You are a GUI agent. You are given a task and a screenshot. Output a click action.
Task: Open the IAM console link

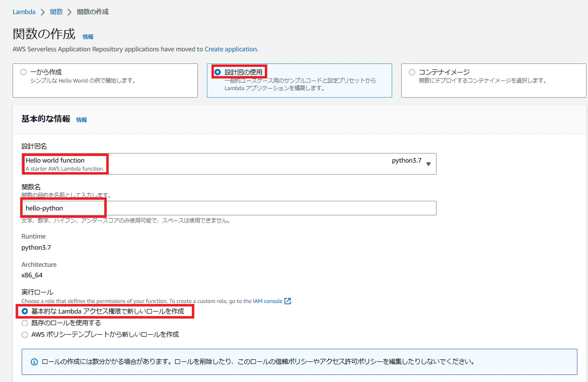pos(267,301)
